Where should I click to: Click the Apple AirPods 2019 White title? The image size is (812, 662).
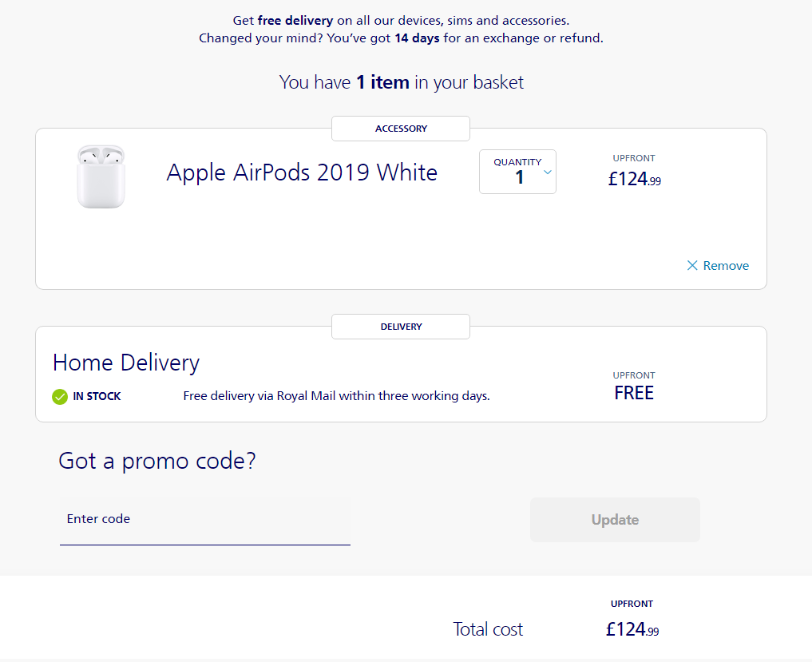pyautogui.click(x=302, y=172)
